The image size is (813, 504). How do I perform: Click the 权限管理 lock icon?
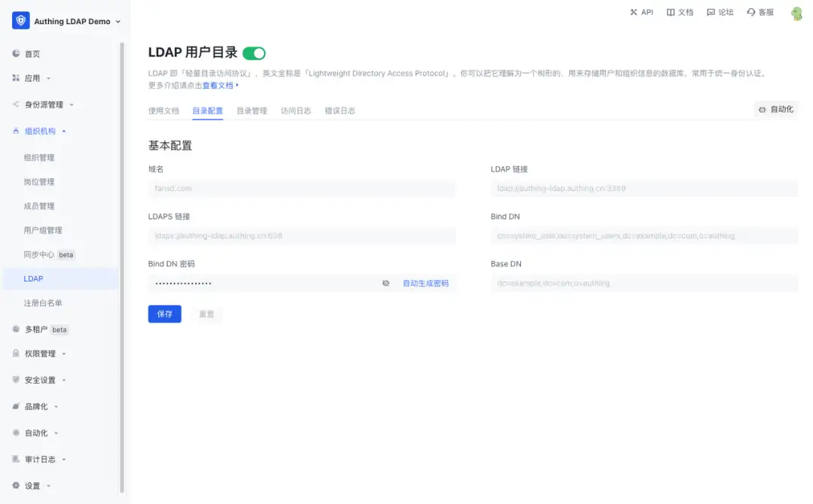16,354
